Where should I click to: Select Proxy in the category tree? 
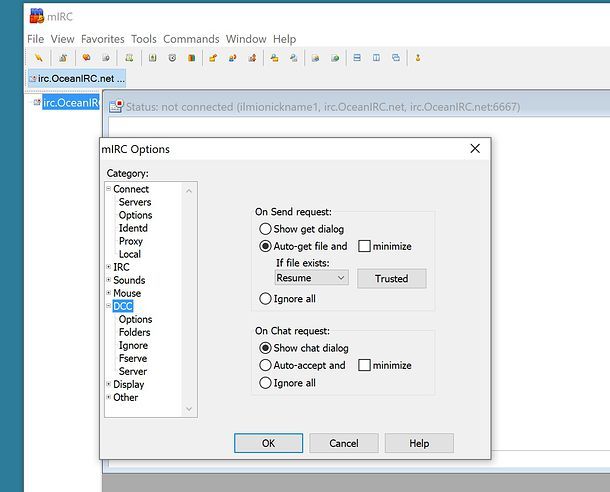(131, 241)
